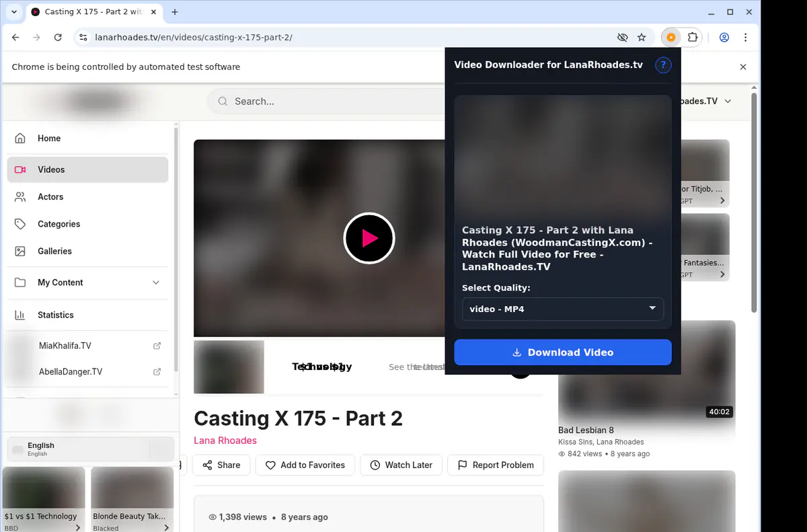Open the Blonde Beauty thumbnail card
The height and width of the screenshot is (532, 807).
(132, 500)
